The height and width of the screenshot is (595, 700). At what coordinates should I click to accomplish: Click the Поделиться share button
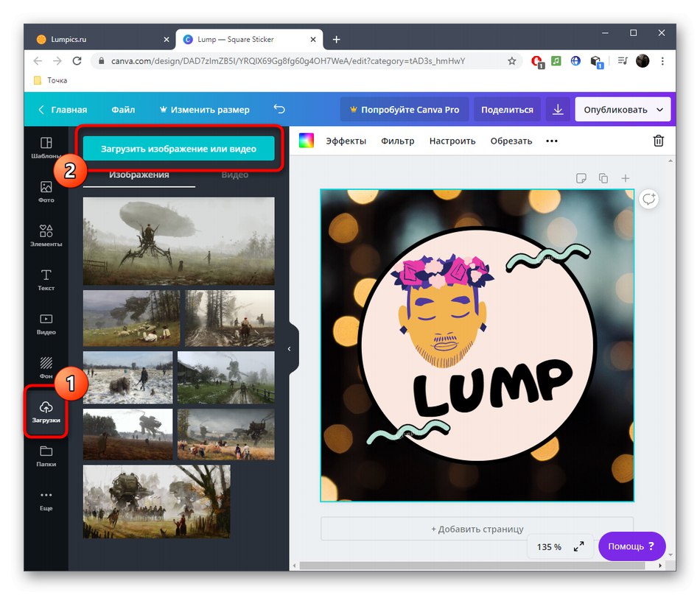tap(507, 109)
